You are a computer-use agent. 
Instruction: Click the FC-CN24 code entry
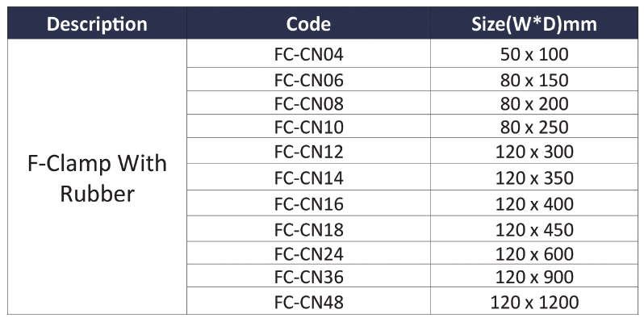pyautogui.click(x=308, y=254)
